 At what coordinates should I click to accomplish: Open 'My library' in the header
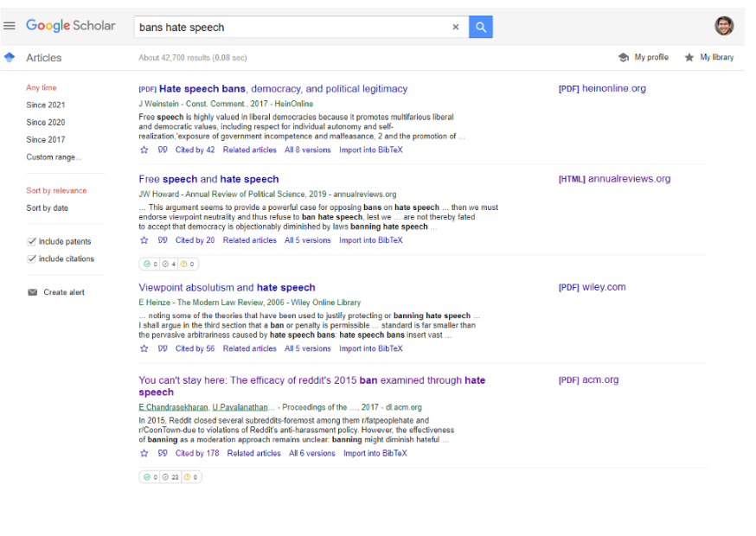[x=708, y=58]
